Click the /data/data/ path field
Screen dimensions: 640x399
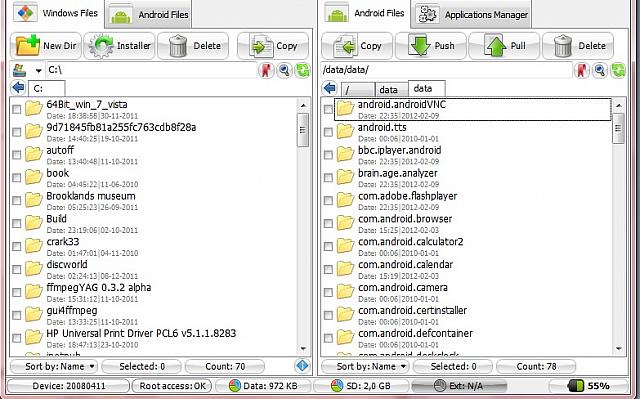pos(447,70)
